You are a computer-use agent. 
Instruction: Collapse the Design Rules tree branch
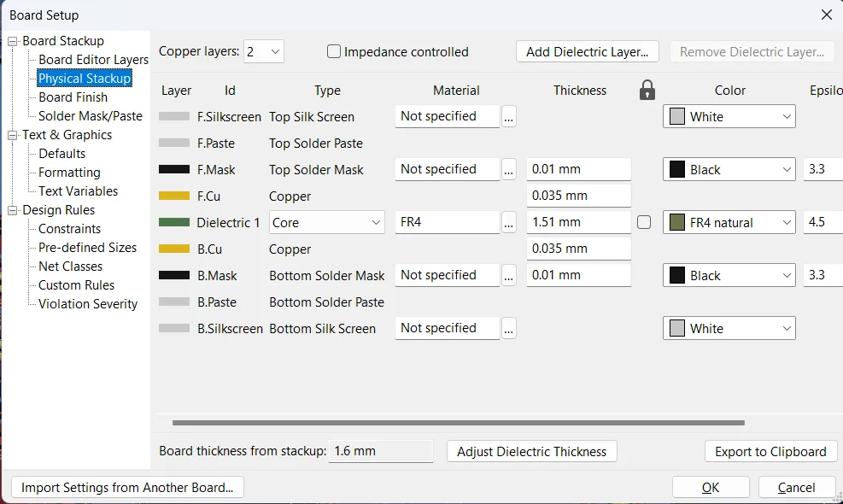[x=11, y=209]
